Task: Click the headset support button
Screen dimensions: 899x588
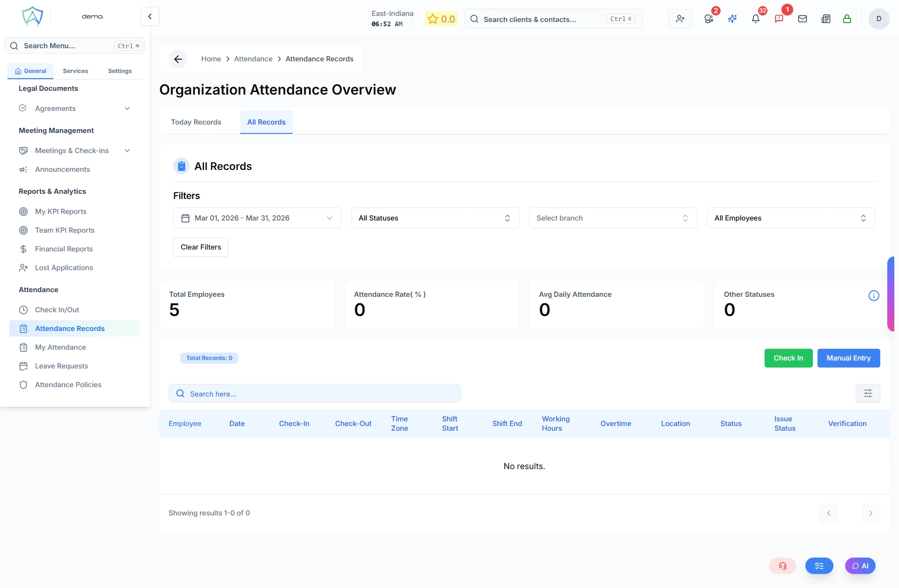Action: point(782,566)
